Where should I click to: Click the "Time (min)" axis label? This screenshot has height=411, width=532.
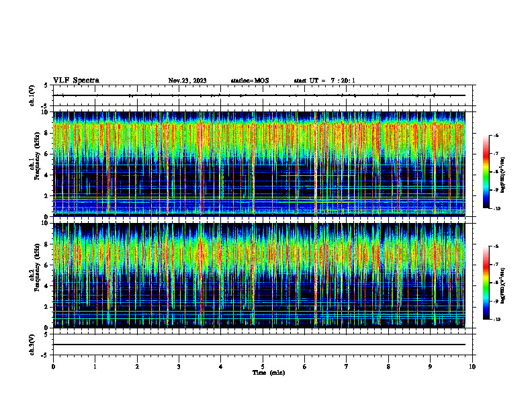269,373
